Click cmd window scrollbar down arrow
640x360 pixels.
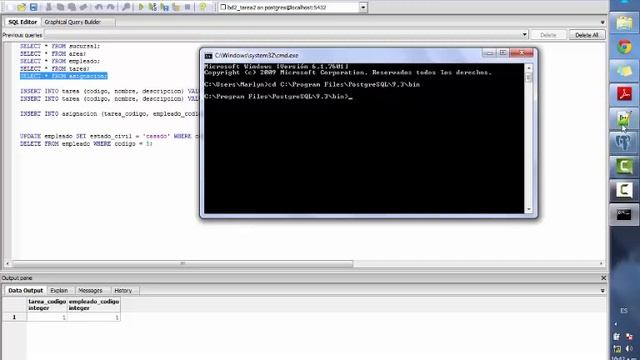point(529,209)
